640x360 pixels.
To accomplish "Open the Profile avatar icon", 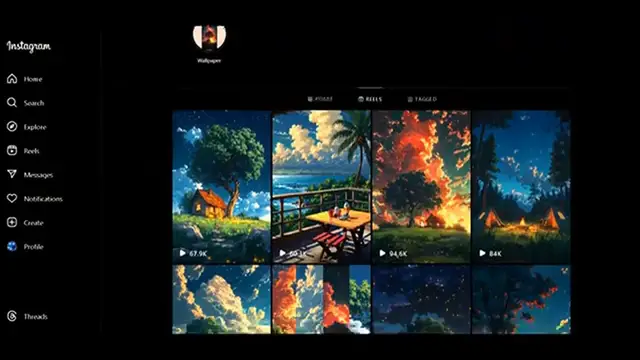I will (12, 247).
